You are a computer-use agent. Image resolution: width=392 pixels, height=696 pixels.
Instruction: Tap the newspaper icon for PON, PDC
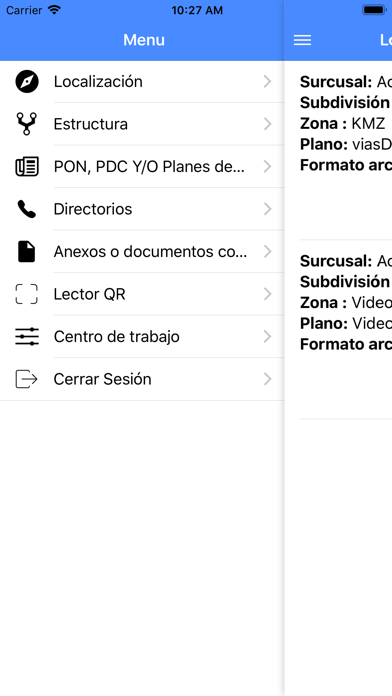pos(27,166)
